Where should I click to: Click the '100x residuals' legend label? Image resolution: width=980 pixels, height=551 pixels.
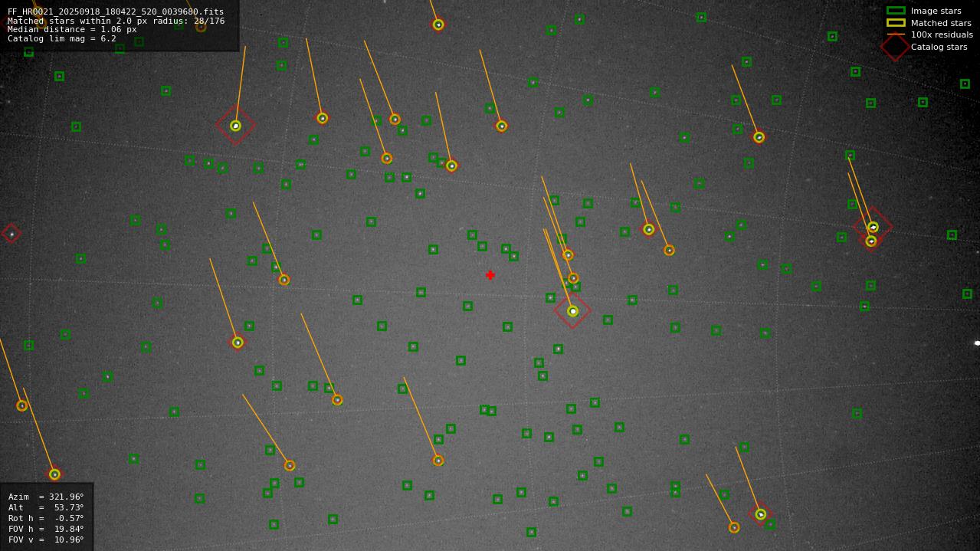point(942,34)
